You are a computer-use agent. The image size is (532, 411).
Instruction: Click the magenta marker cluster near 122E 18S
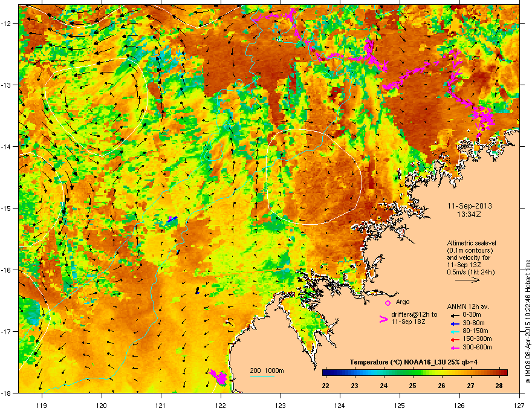219,377
